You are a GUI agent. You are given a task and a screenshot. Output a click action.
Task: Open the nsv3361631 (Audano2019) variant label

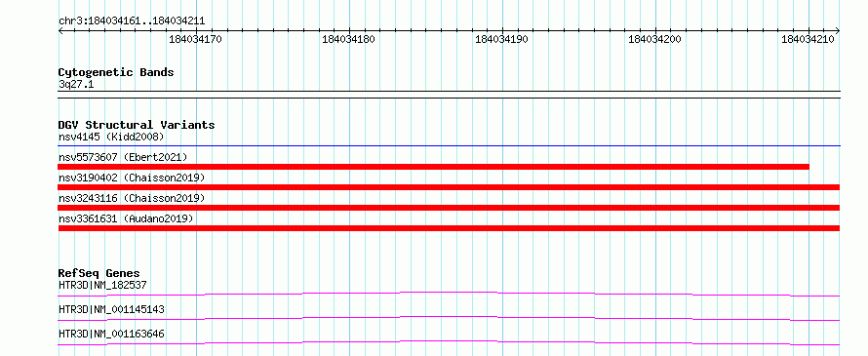[x=126, y=218]
